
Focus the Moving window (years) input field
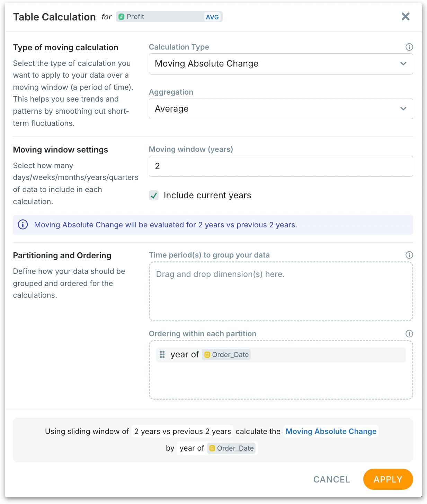click(281, 166)
